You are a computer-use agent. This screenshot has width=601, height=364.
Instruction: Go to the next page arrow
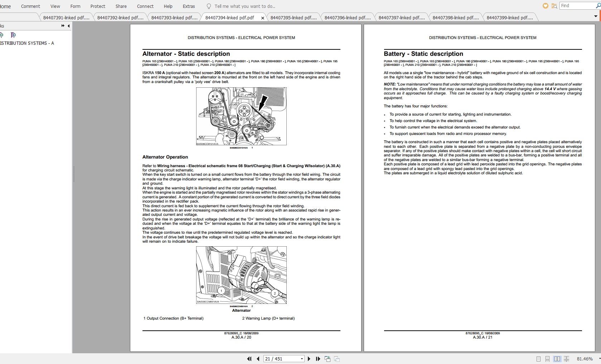click(x=309, y=359)
